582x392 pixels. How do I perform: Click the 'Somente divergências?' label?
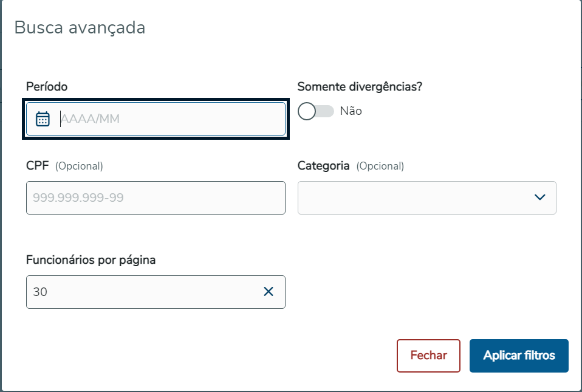coord(360,87)
